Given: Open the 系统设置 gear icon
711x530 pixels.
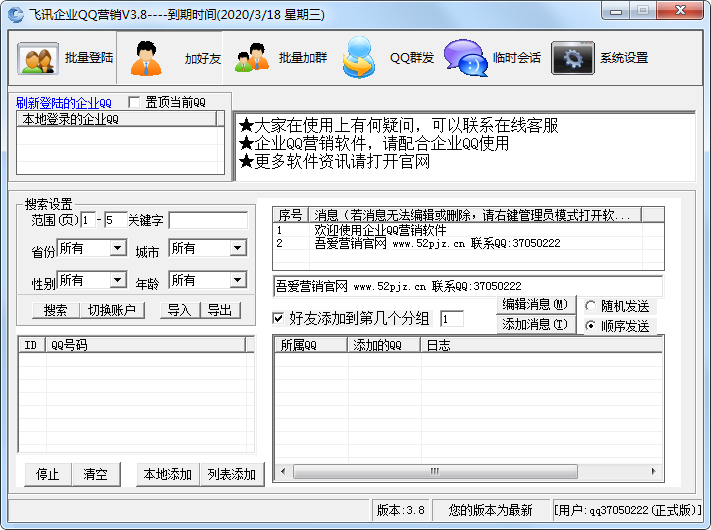Looking at the screenshot, I should [x=573, y=58].
